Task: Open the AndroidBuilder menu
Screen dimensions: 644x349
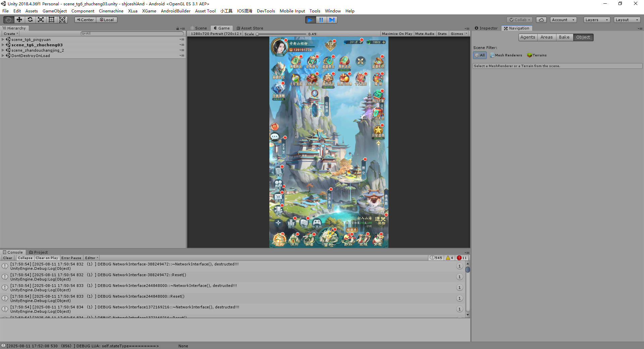Action: coord(175,11)
